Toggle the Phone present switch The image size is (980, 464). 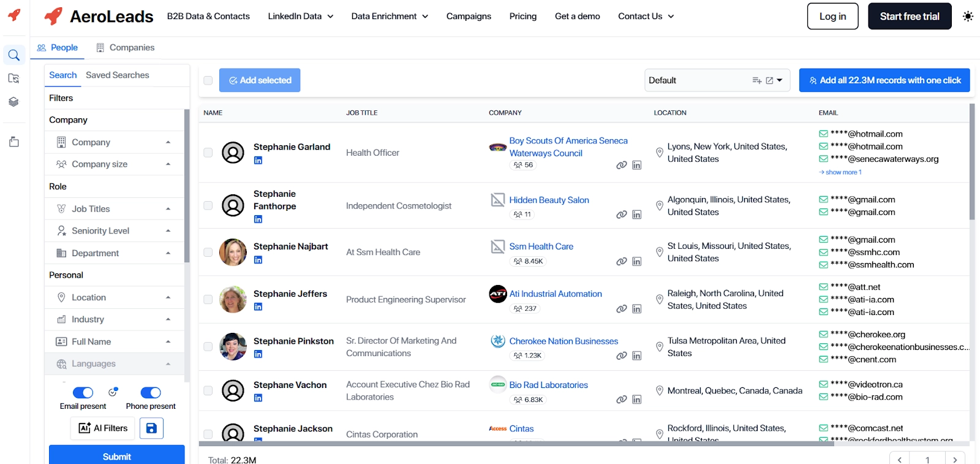tap(151, 392)
